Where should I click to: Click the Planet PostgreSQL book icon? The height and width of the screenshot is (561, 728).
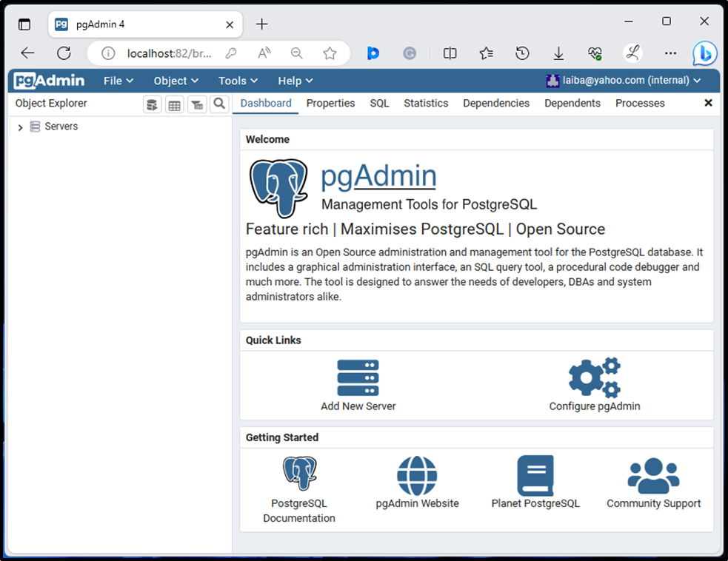click(535, 476)
